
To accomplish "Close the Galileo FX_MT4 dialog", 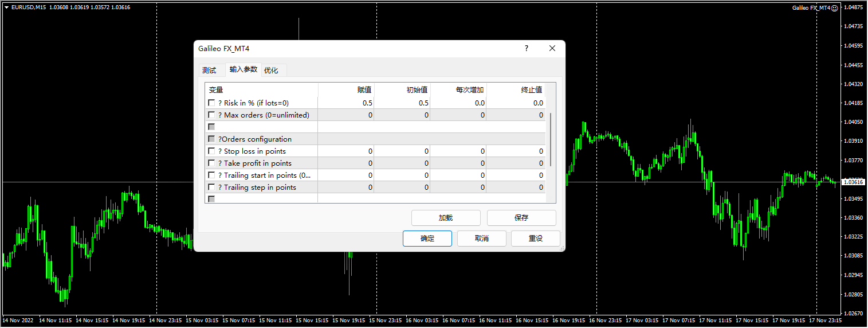I will tap(552, 49).
